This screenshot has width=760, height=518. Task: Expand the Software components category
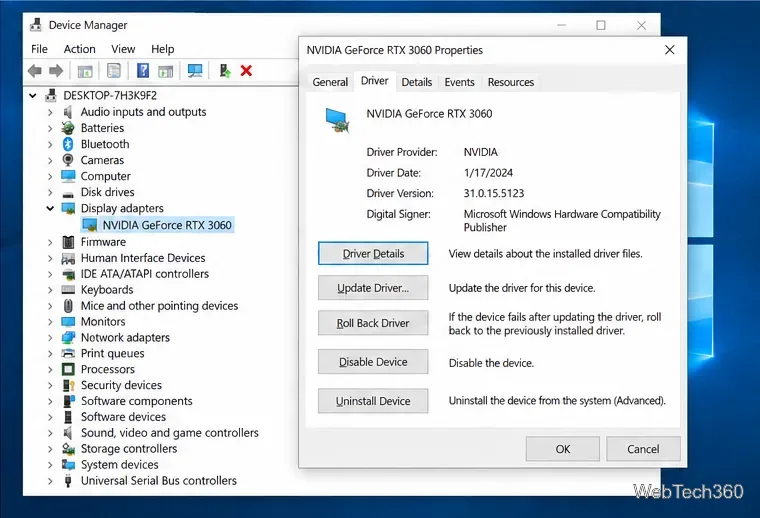pos(50,401)
